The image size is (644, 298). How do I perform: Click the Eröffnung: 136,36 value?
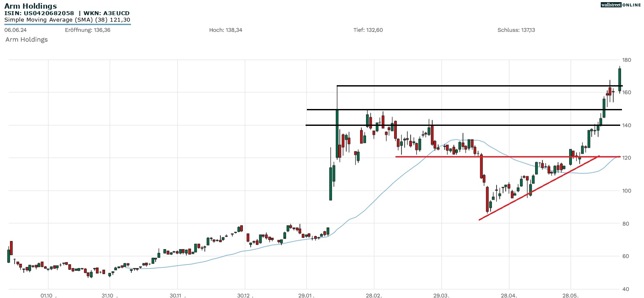point(88,30)
